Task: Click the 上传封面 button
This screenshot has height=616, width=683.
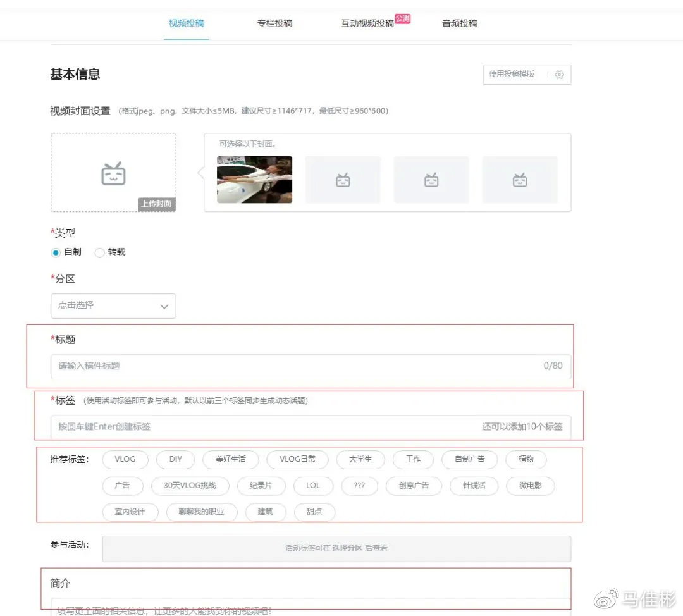Action: tap(156, 204)
